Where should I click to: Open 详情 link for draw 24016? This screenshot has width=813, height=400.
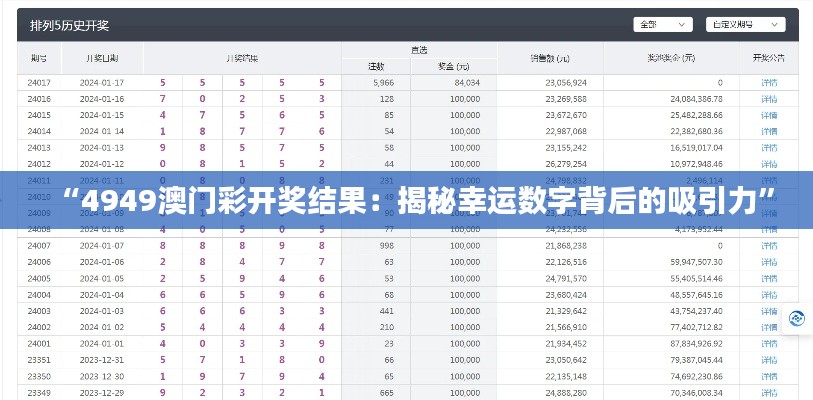coord(768,99)
